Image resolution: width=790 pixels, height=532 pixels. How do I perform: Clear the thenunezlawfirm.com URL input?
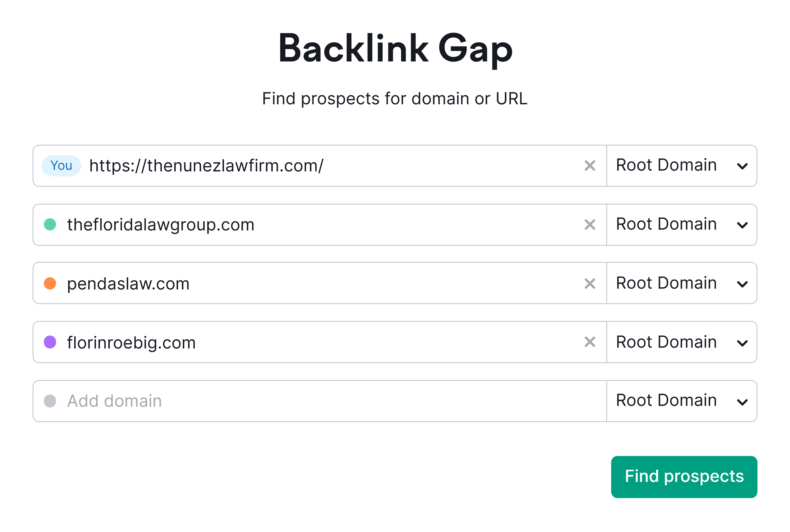590,166
